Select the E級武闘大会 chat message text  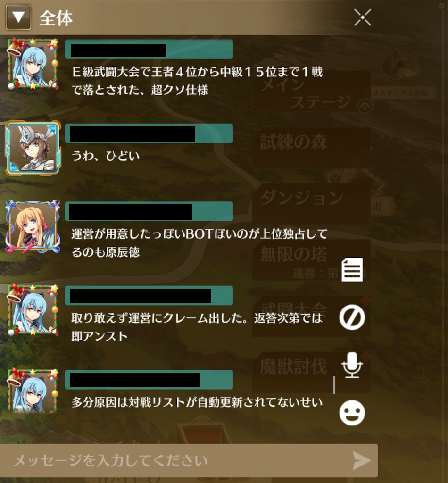point(197,81)
